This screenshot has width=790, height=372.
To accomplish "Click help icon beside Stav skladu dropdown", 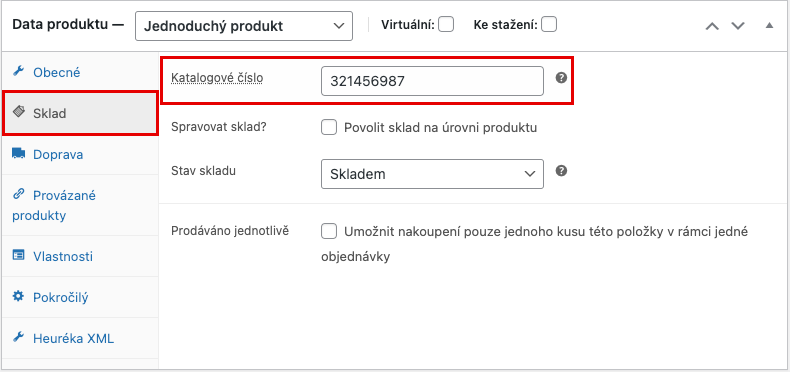I will 561,171.
